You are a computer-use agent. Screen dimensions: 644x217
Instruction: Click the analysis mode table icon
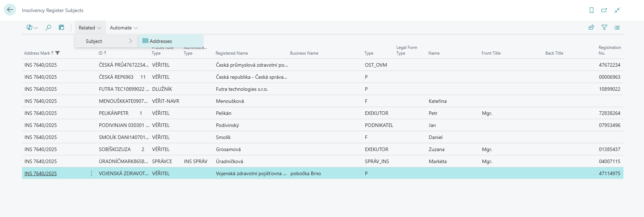[x=61, y=28]
